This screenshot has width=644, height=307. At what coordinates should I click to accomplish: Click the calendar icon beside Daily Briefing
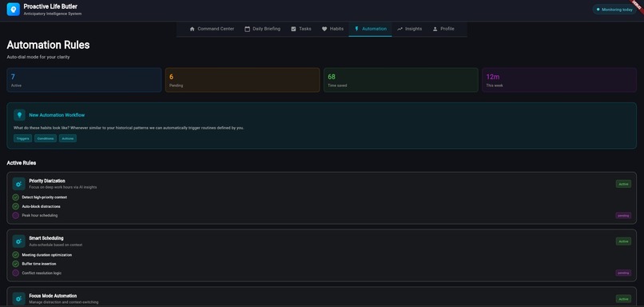coord(247,29)
